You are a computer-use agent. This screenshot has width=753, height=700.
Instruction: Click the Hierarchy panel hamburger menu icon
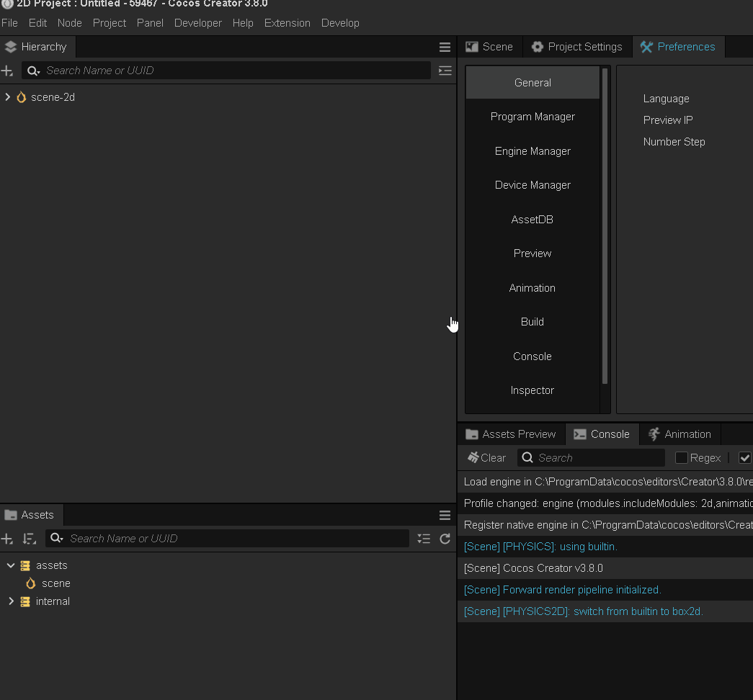coord(445,48)
